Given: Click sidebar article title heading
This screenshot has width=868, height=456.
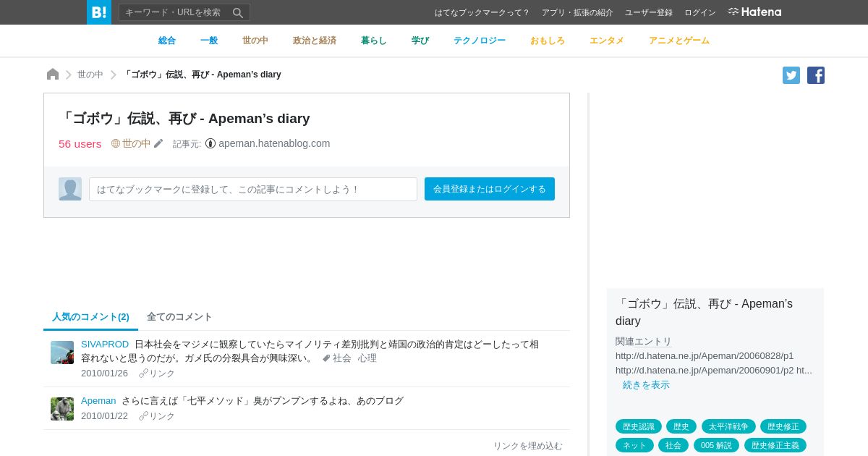Looking at the screenshot, I should (704, 312).
